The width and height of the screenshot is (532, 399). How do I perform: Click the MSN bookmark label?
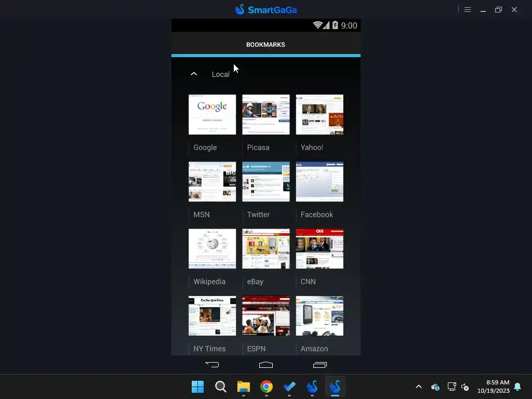click(x=202, y=215)
